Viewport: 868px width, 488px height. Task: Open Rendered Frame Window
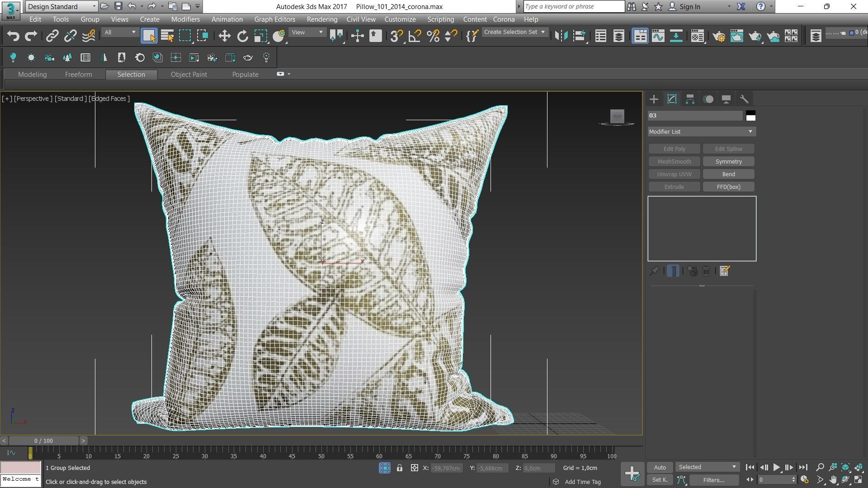[x=737, y=36]
